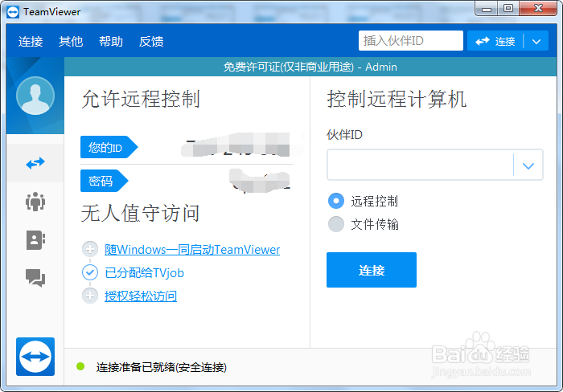This screenshot has width=563, height=392.
Task: Click the 密码 label tag
Action: [x=104, y=181]
